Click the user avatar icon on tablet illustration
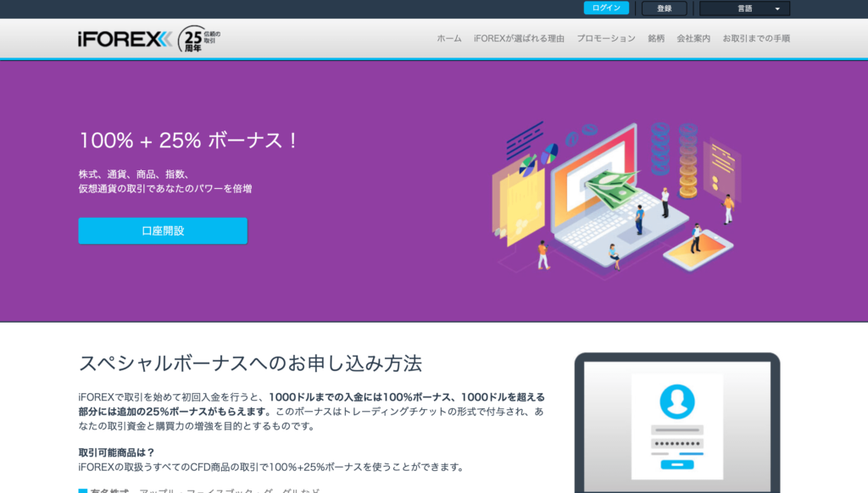Image resolution: width=868 pixels, height=493 pixels. (677, 402)
